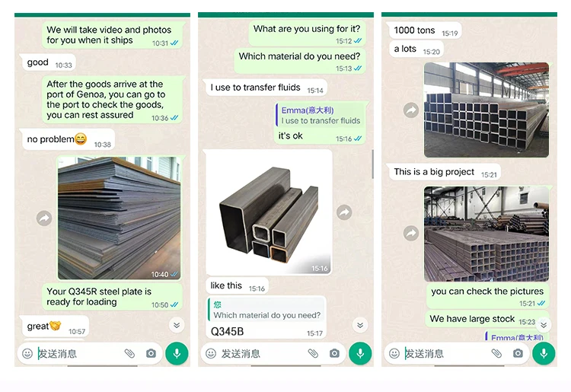The image size is (571, 392).
Task: Forward the warehouse square tubes photo at top
Action: 411,110
